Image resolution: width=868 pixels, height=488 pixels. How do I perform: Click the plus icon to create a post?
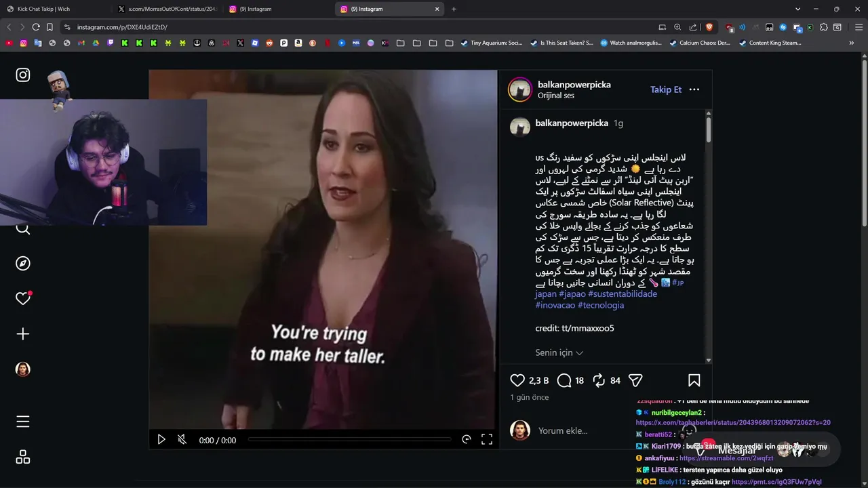pyautogui.click(x=23, y=334)
